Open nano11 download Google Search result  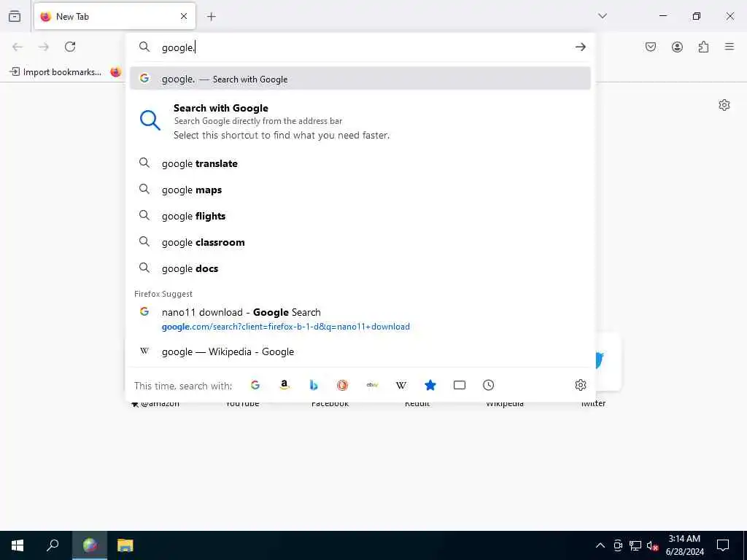(360, 319)
